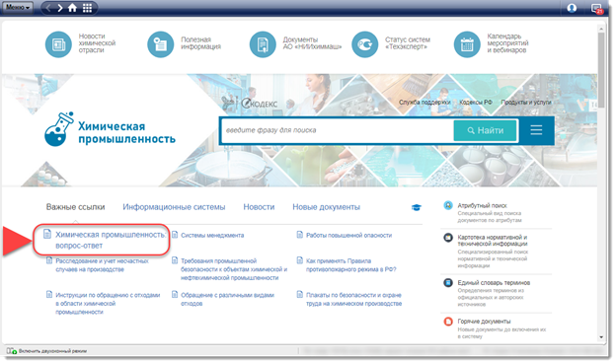Click the Кодекс logo link
This screenshot has width=616, height=364.
coord(260,104)
